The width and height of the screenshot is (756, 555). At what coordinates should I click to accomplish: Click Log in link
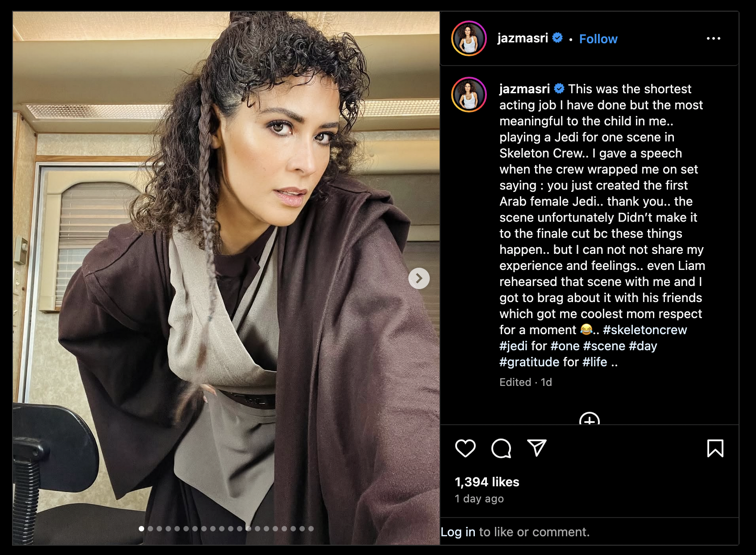point(458,532)
